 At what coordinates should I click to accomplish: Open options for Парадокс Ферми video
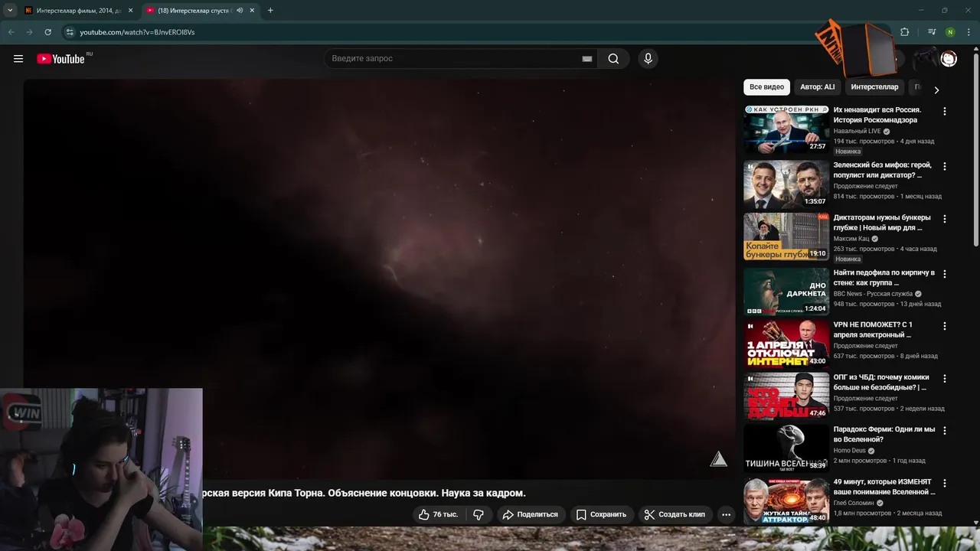(x=944, y=431)
